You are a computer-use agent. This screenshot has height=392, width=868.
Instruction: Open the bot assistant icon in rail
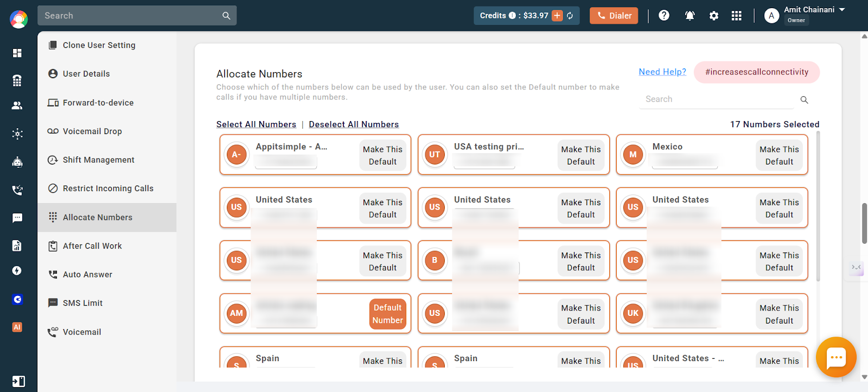pyautogui.click(x=17, y=162)
